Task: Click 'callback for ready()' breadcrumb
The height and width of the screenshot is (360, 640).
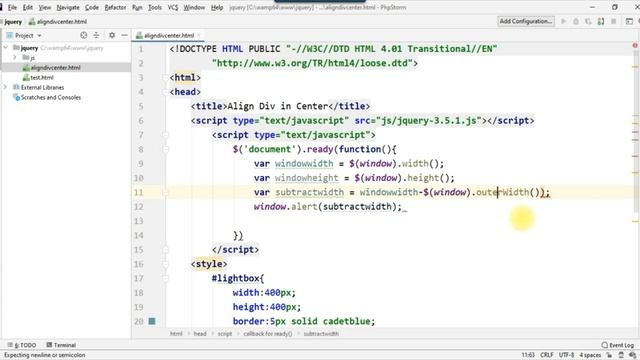Action: click(268, 334)
